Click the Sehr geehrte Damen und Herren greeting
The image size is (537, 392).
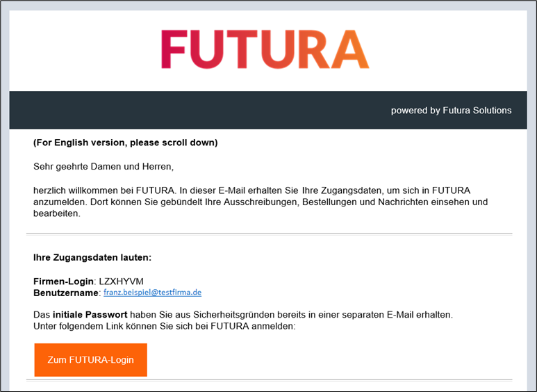pos(104,166)
